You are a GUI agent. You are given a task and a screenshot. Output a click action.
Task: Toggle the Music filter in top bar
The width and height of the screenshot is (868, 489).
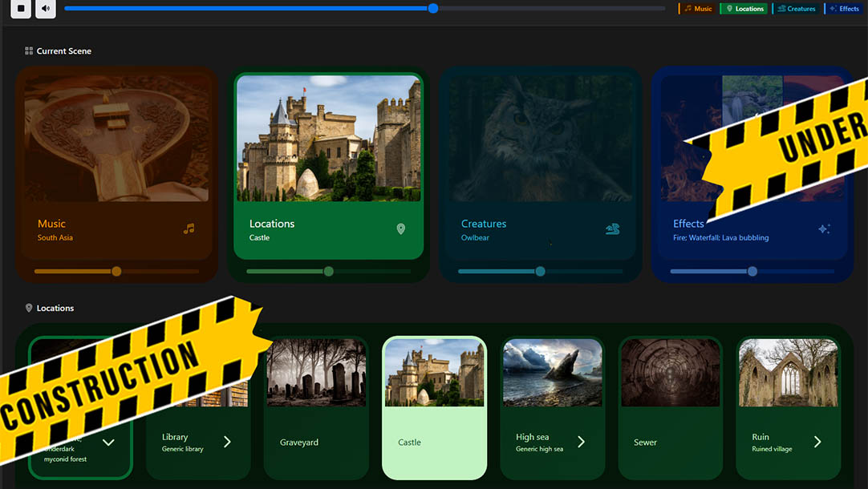697,9
